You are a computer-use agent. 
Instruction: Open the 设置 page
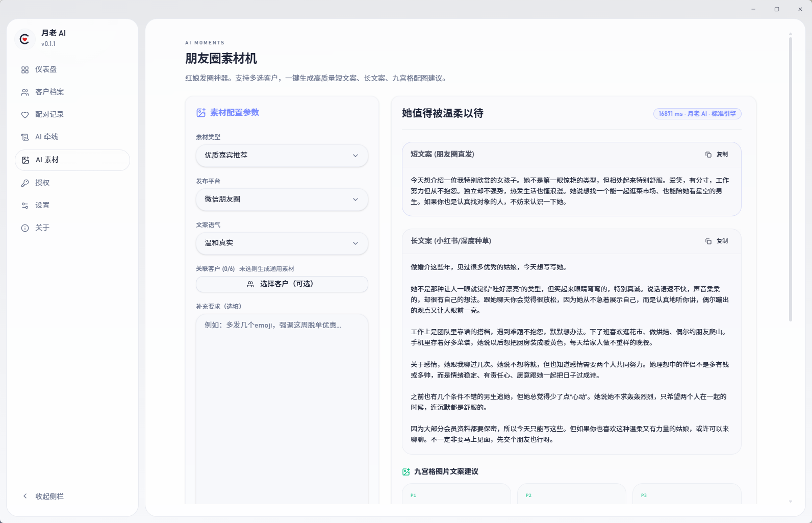(x=72, y=205)
